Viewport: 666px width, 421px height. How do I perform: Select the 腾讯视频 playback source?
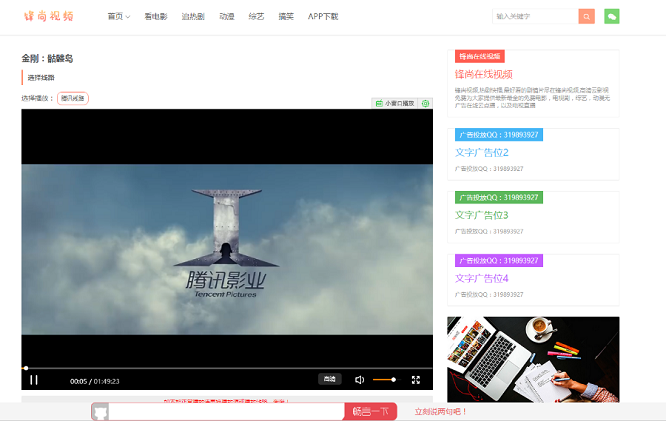tap(73, 99)
